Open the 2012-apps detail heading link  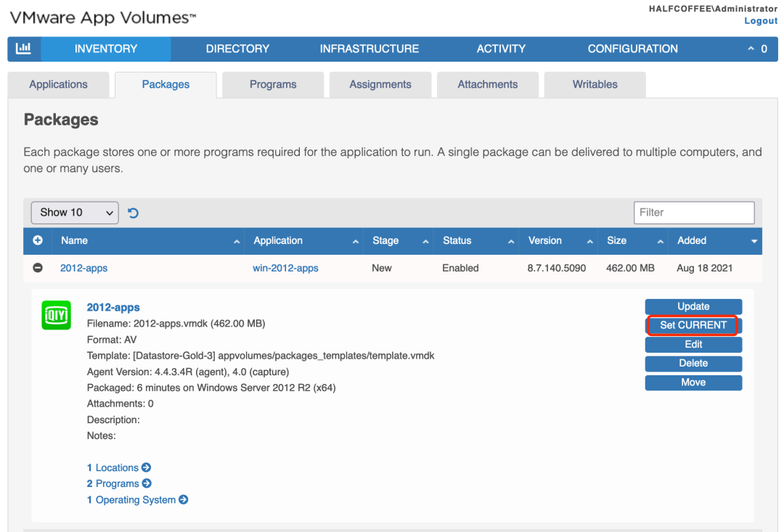click(113, 308)
